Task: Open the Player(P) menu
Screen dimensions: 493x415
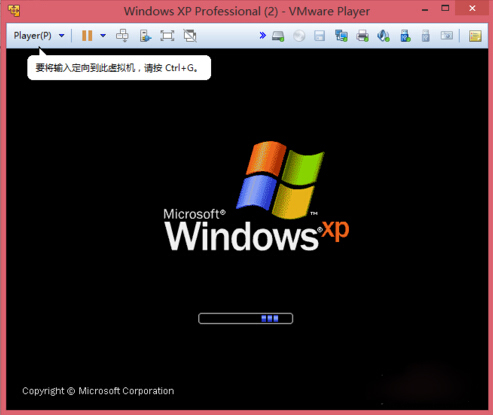Action: click(x=32, y=35)
